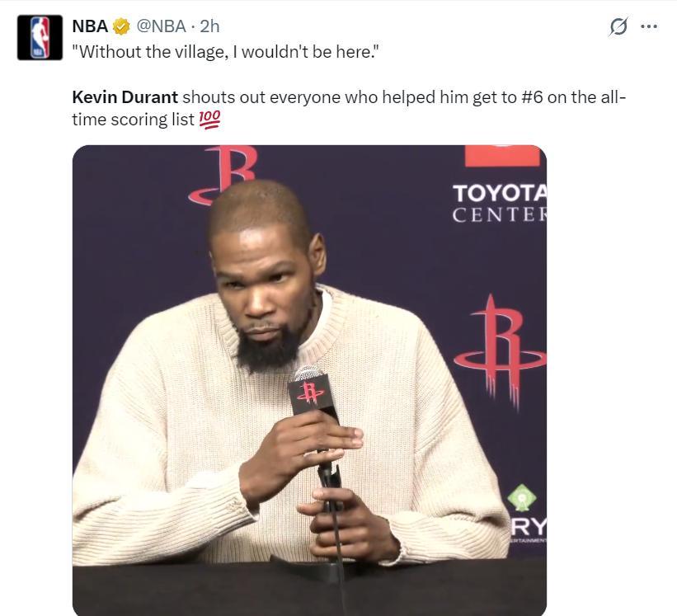The width and height of the screenshot is (677, 616).
Task: Click the bold Kevin Durant text
Action: (x=125, y=97)
